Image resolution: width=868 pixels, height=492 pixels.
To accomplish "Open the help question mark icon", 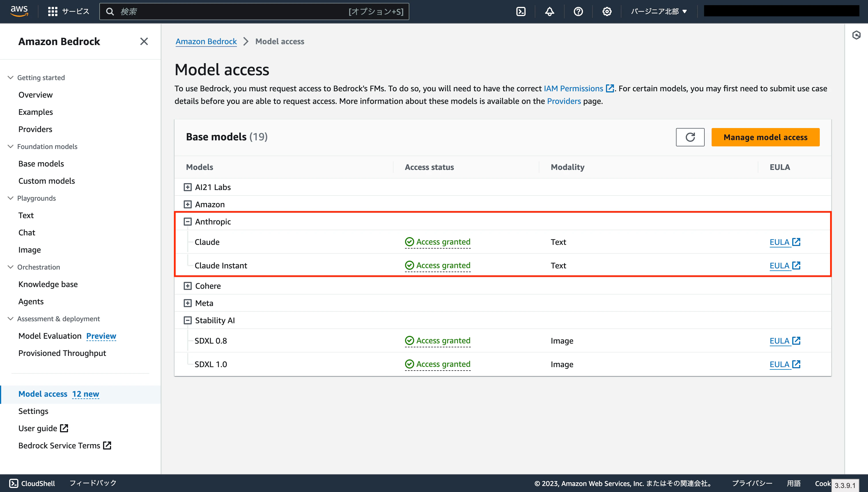I will (578, 11).
